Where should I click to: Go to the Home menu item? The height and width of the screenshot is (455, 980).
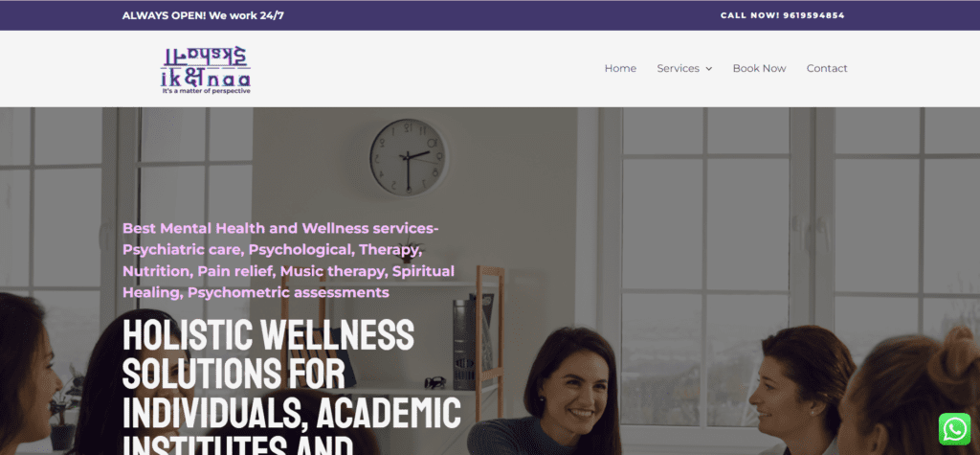(620, 68)
